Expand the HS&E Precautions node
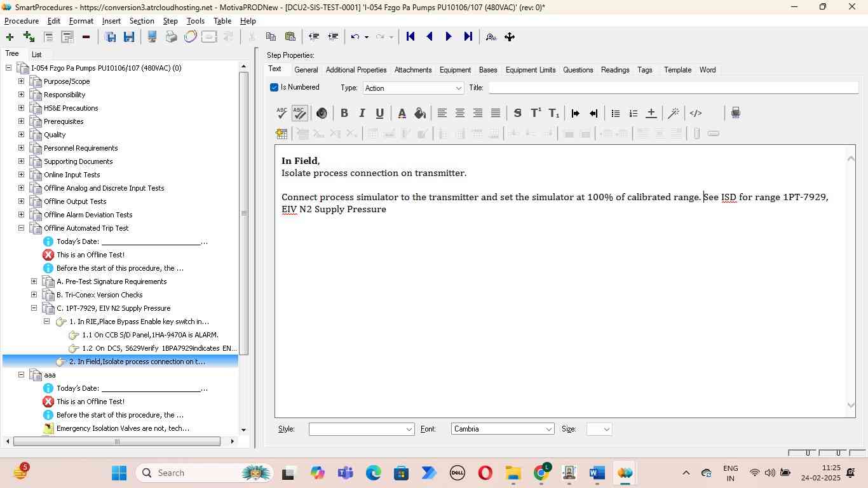 (21, 108)
